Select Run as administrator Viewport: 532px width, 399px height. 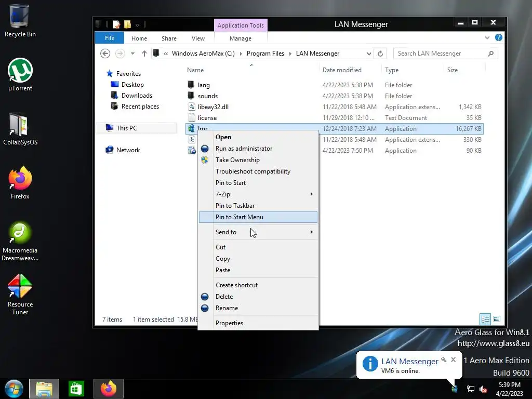258,149
